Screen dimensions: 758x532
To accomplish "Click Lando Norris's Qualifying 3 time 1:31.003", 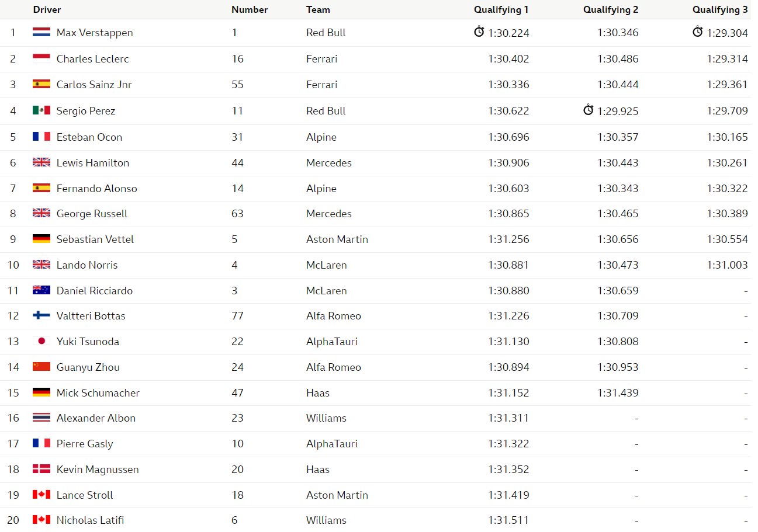I will tap(727, 265).
